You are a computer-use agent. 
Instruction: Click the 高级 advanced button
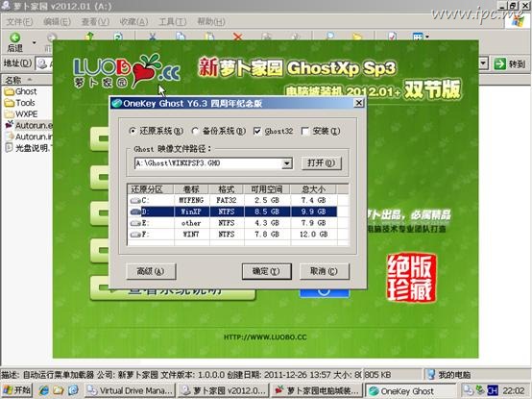point(151,271)
